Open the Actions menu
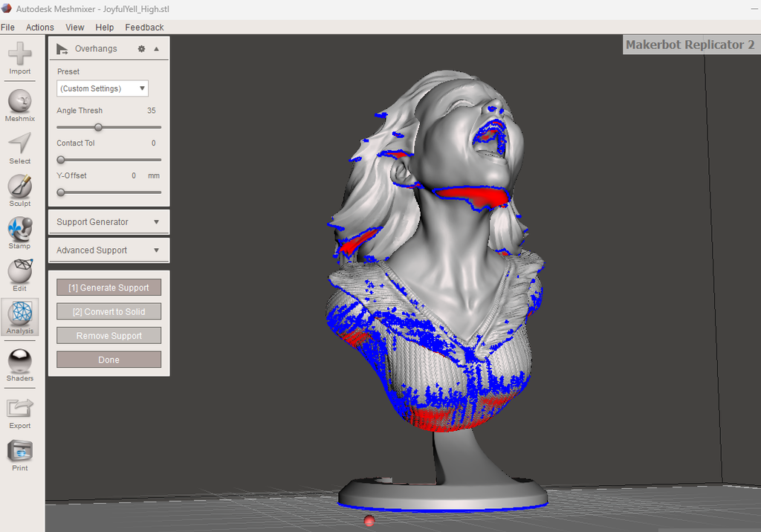 click(x=39, y=27)
